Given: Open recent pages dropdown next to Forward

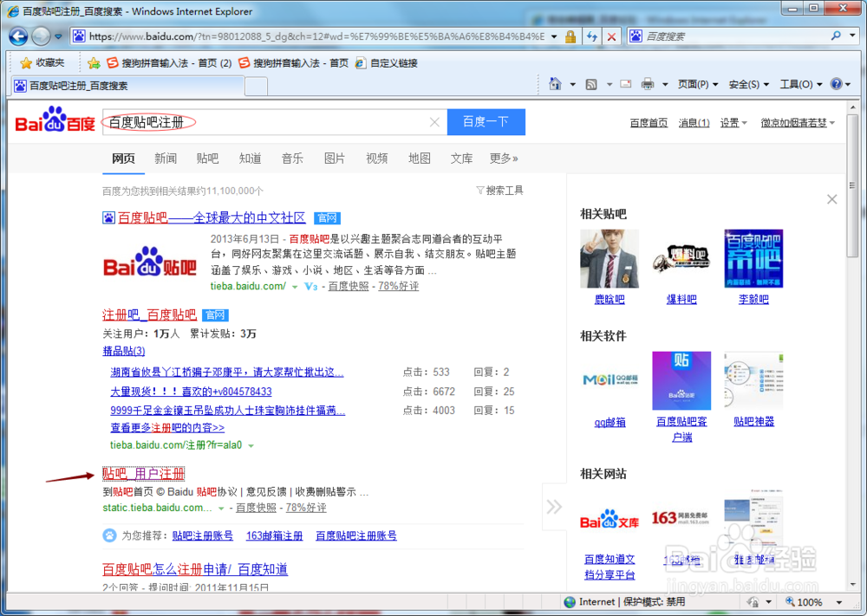Looking at the screenshot, I should pos(58,36).
